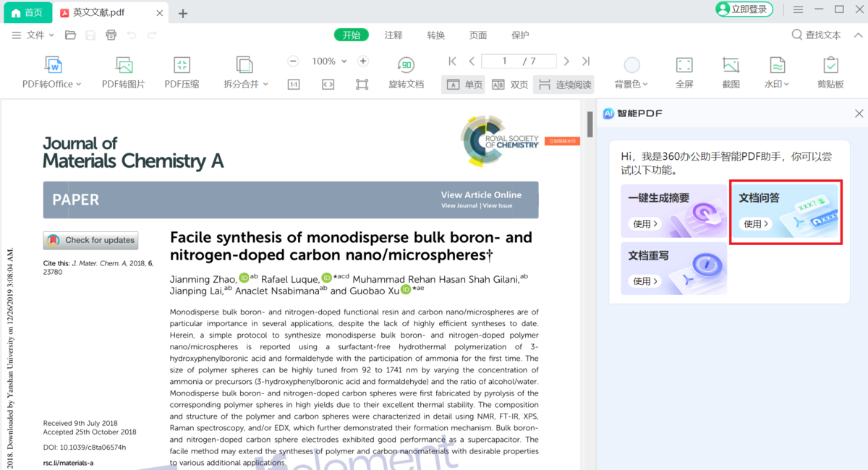
Task: Open the 100% zoom level dropdown
Action: (x=328, y=61)
